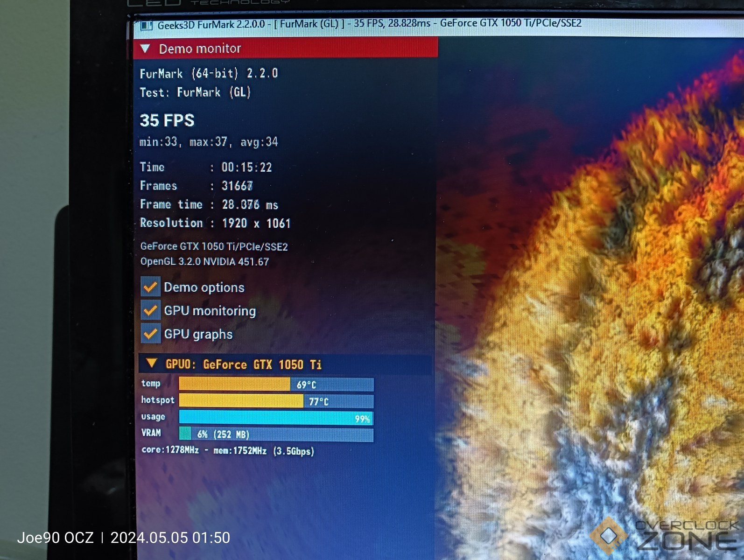Uncheck the GPU monitoring checkbox
Screen dimensions: 744x560
150,310
